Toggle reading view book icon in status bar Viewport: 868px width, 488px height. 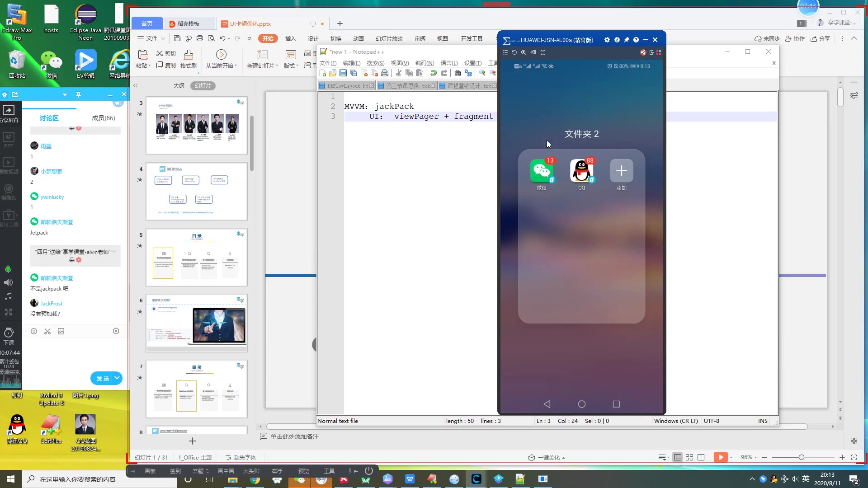[x=701, y=457]
